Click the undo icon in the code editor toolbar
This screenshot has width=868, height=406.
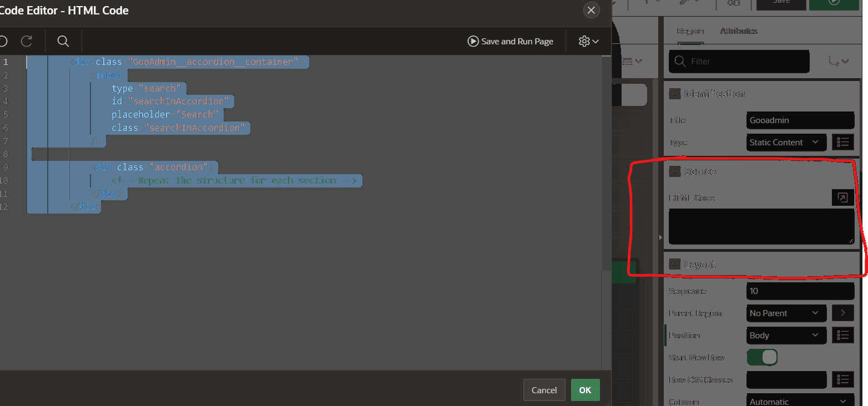click(3, 41)
